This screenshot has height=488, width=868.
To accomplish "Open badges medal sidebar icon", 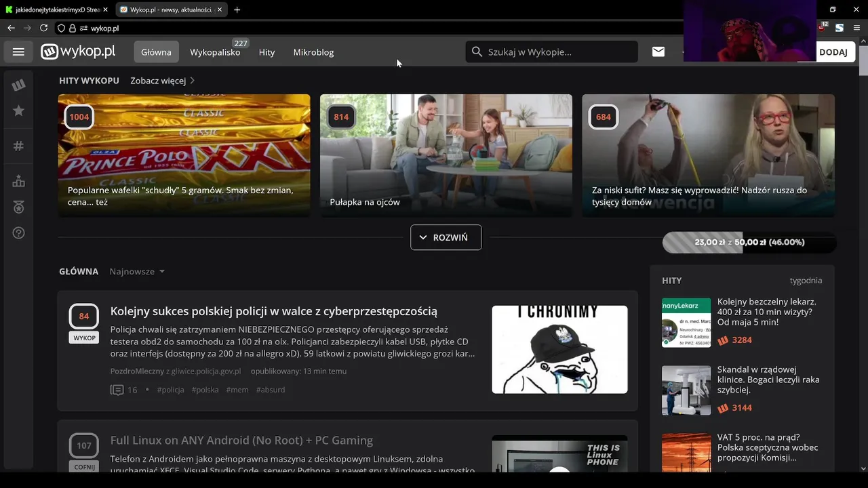I will [x=18, y=207].
